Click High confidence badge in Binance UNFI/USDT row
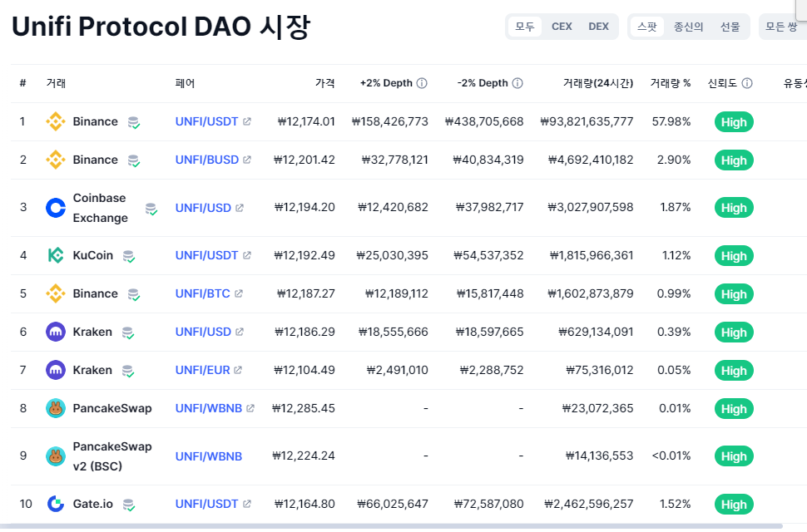Screen dimensions: 807x532 734,122
